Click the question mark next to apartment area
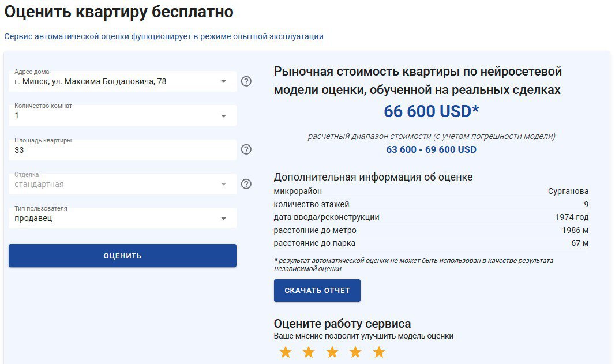The height and width of the screenshot is (364, 615). point(246,149)
